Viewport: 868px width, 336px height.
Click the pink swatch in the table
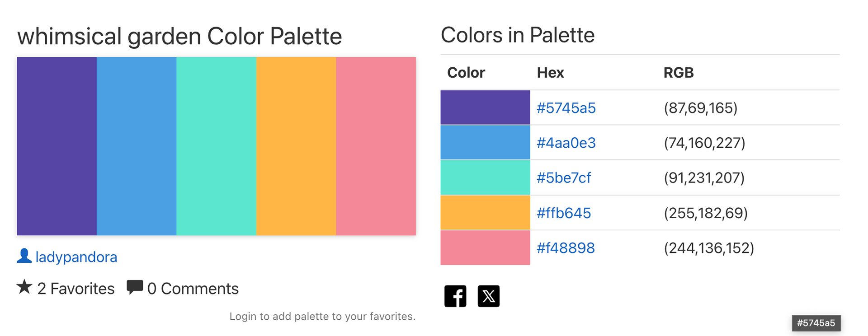[x=486, y=247]
